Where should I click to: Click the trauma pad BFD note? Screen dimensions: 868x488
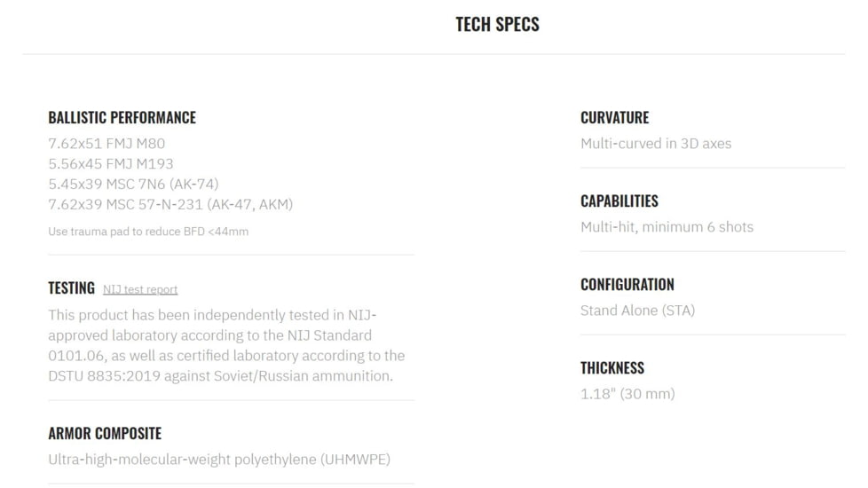pos(148,232)
